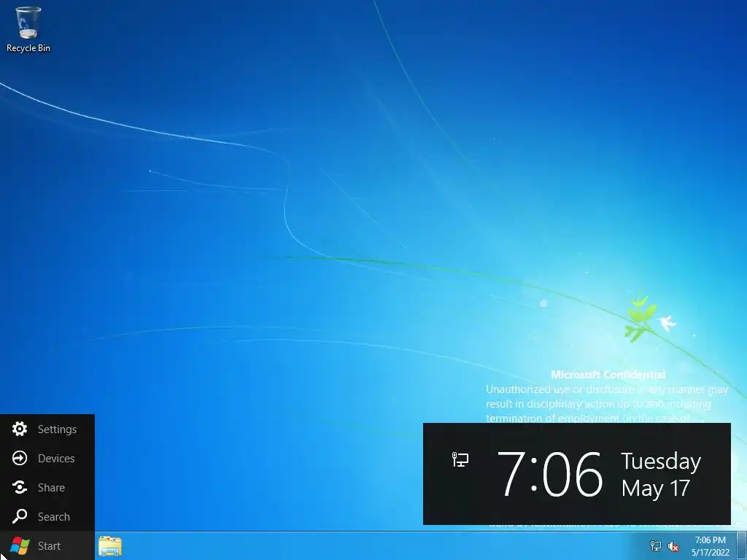Open the taskbar clock showing 7:06 PM
The image size is (747, 560).
pyautogui.click(x=711, y=546)
